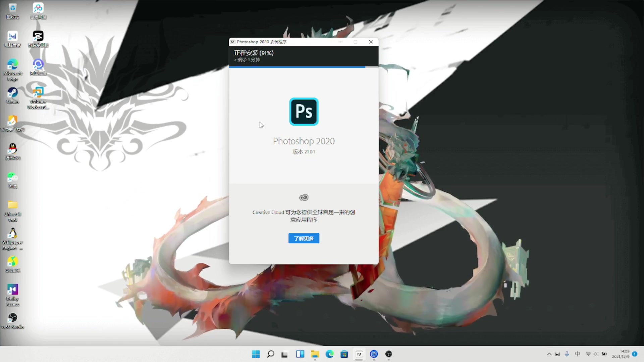Toggle the Chinese input method indicator
The image size is (644, 362).
point(577,354)
